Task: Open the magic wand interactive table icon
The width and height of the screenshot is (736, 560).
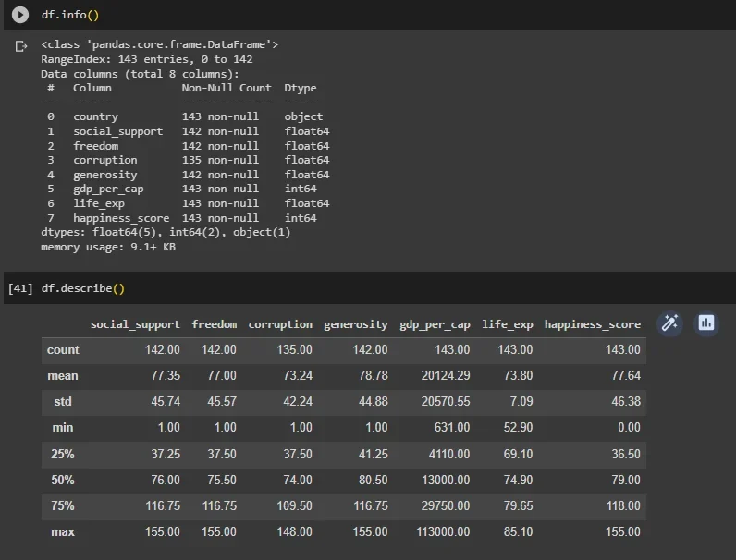Action: [x=669, y=323]
